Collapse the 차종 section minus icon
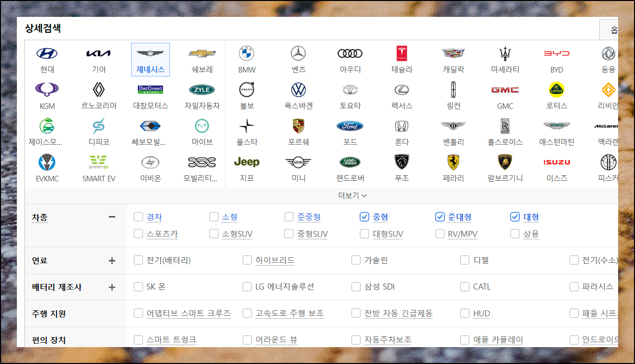The width and height of the screenshot is (635, 364). pyautogui.click(x=112, y=217)
